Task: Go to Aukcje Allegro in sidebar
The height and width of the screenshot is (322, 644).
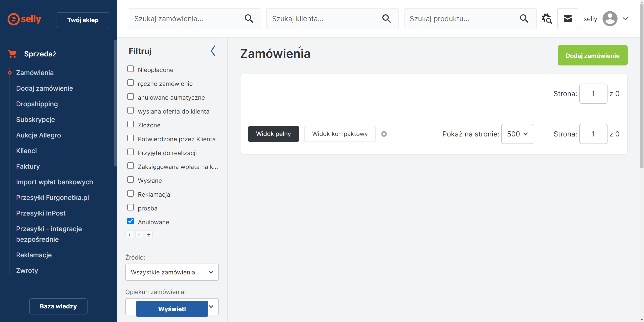Action: coord(38,135)
